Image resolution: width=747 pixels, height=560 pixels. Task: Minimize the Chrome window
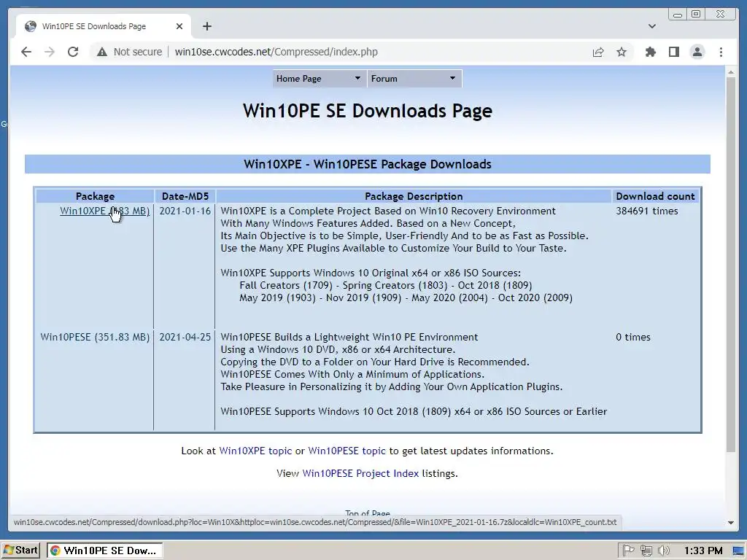point(678,15)
